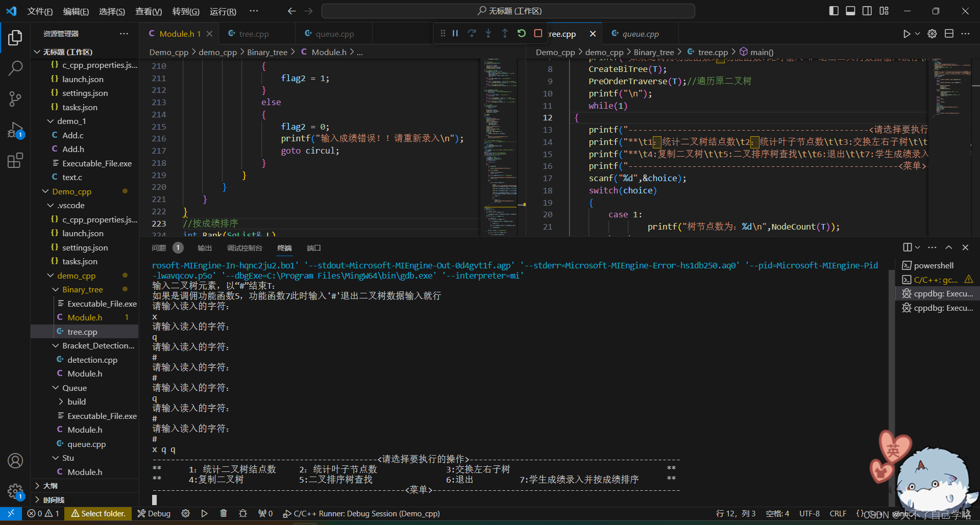Click the errors and warnings status indicator

click(x=43, y=513)
